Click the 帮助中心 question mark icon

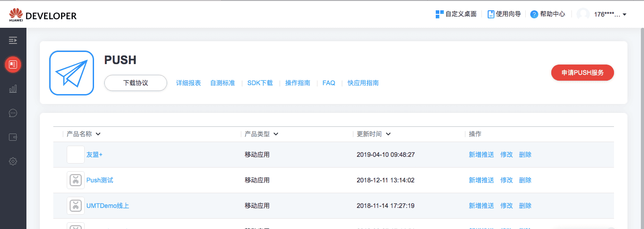[x=534, y=14]
